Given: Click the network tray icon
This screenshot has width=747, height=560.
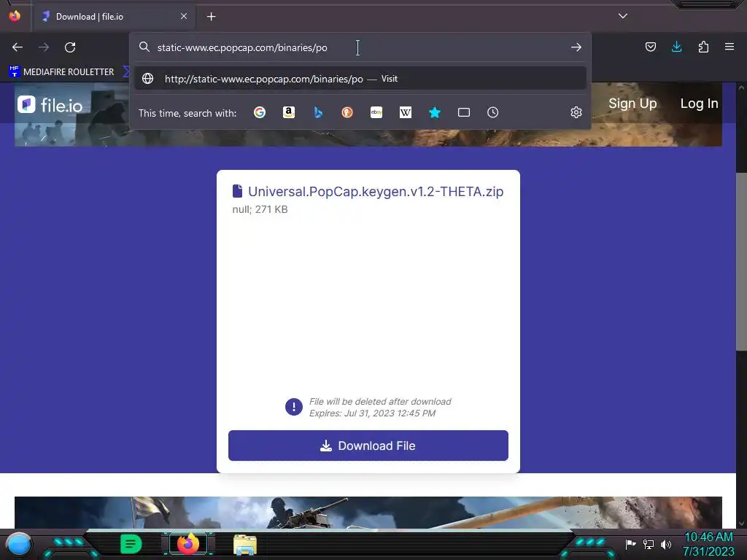Looking at the screenshot, I should pyautogui.click(x=648, y=544).
